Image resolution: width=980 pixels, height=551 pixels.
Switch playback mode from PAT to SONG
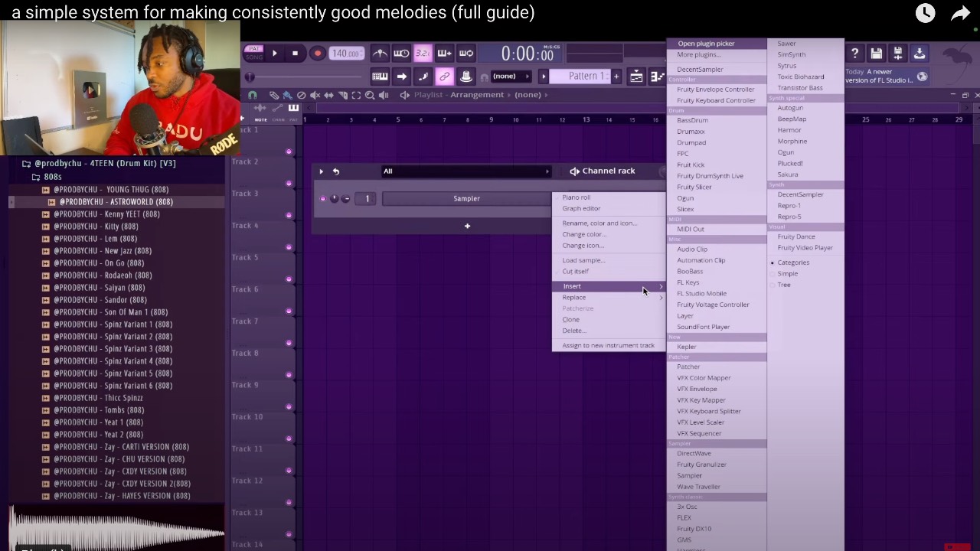pyautogui.click(x=254, y=58)
